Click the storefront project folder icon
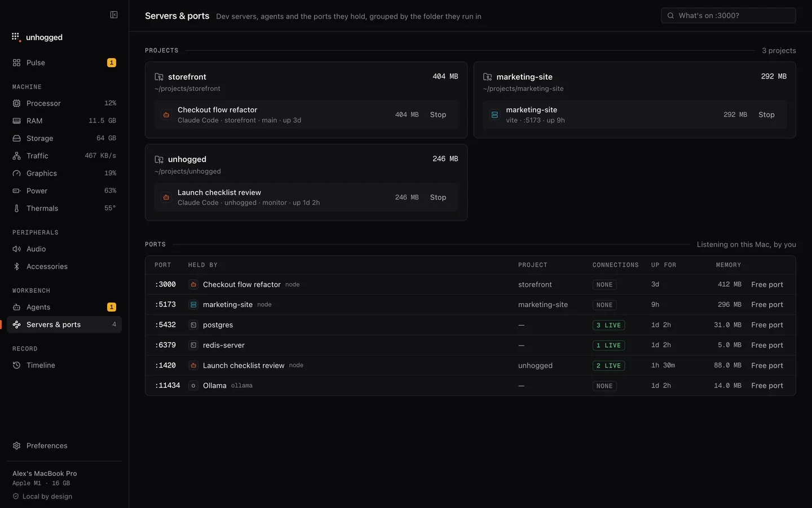Image resolution: width=812 pixels, height=508 pixels. pos(159,77)
